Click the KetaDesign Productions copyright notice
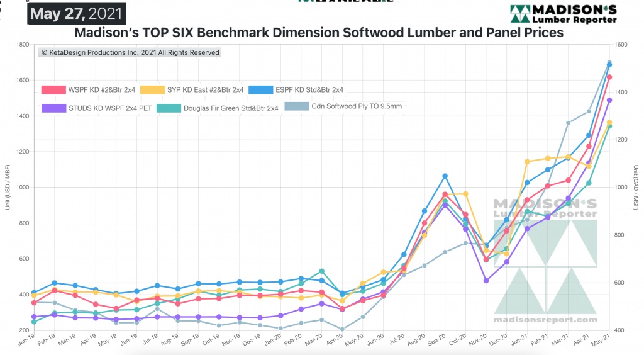644x355 pixels. pyautogui.click(x=130, y=53)
